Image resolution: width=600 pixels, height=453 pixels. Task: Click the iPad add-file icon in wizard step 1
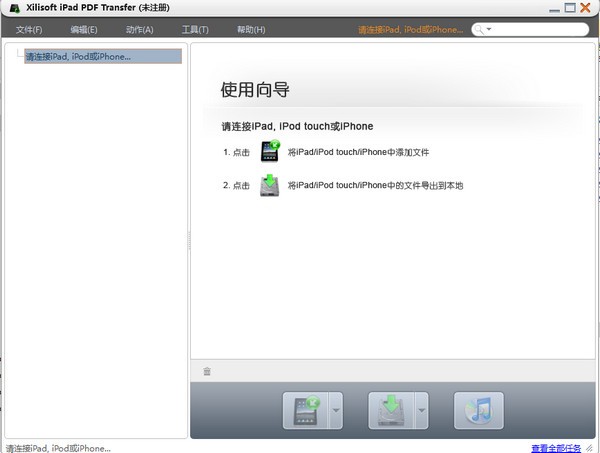tap(270, 152)
